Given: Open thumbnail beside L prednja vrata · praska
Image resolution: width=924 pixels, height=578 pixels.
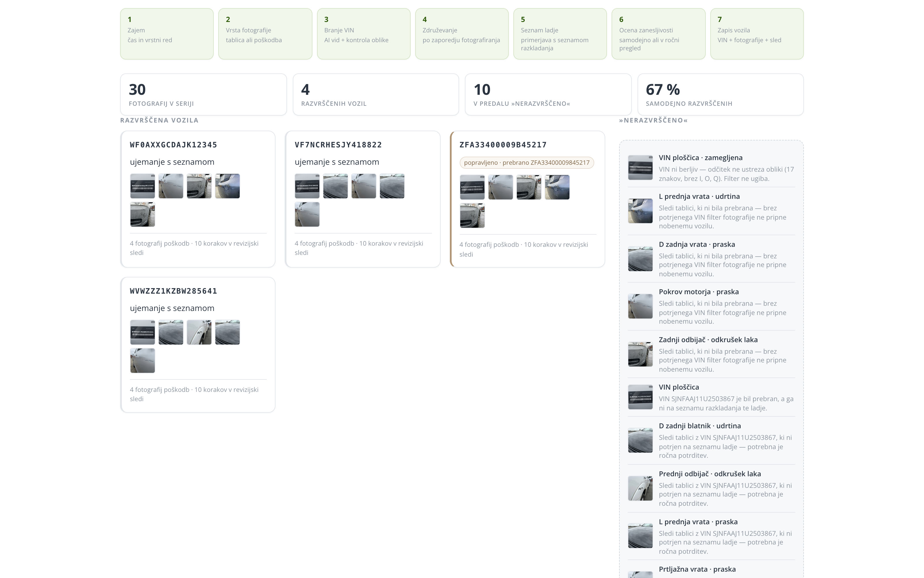Looking at the screenshot, I should tap(640, 536).
